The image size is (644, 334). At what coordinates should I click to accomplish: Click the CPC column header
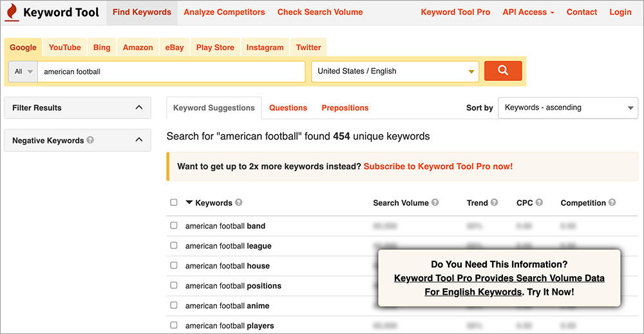tap(524, 203)
